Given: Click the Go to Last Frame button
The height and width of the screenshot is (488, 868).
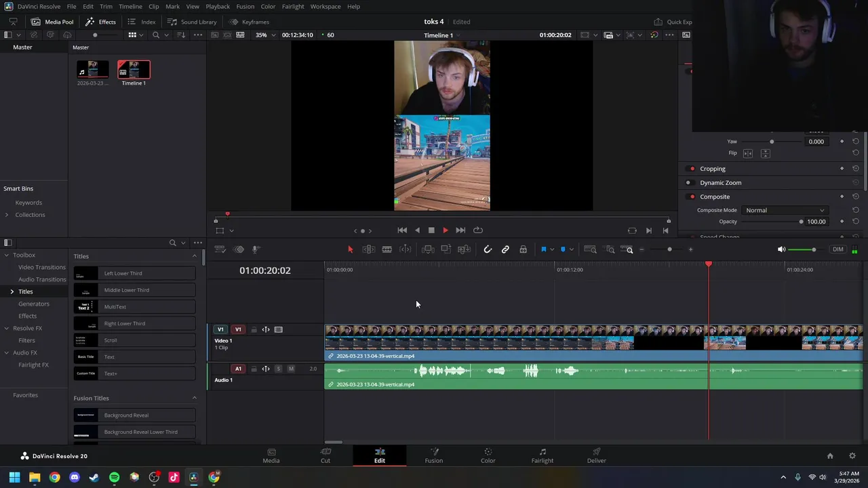Looking at the screenshot, I should (460, 230).
